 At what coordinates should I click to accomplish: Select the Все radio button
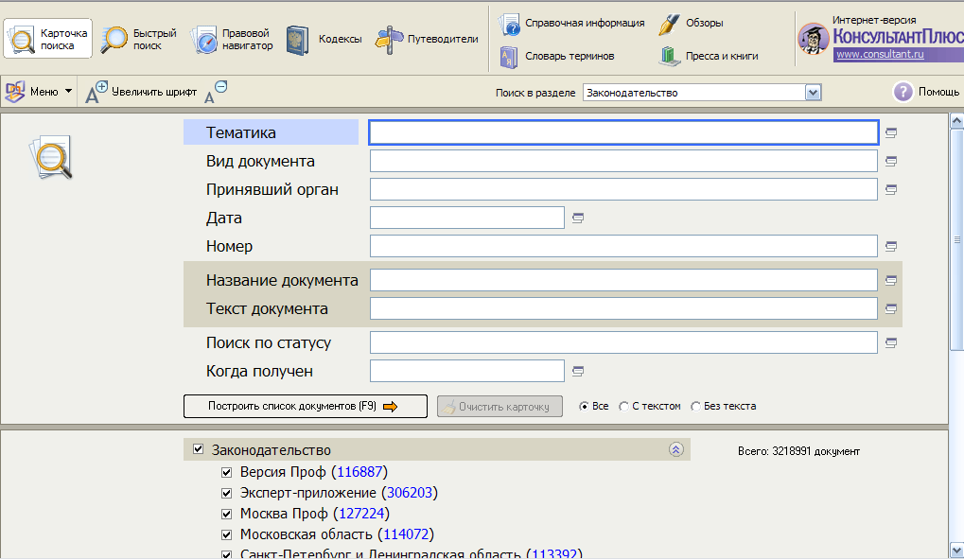[x=584, y=407]
